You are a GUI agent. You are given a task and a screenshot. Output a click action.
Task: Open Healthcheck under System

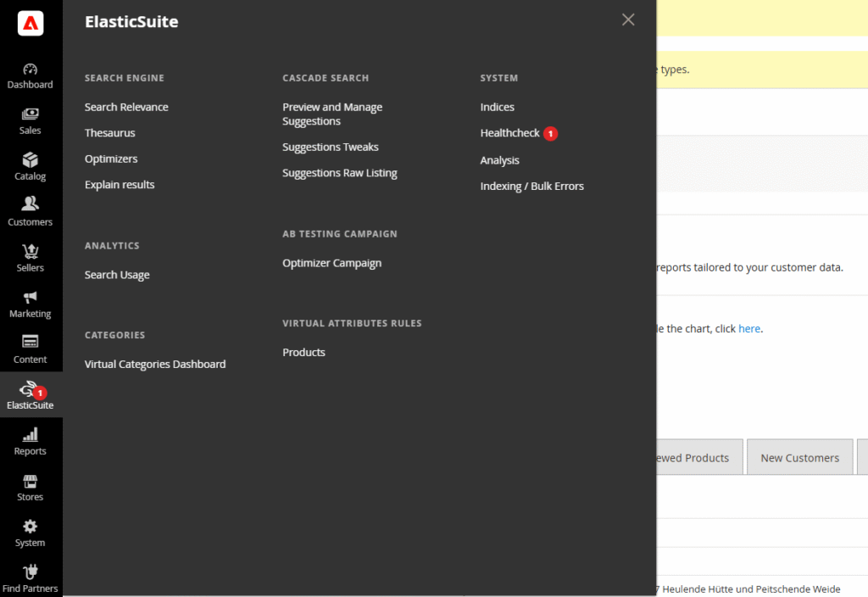(x=509, y=133)
